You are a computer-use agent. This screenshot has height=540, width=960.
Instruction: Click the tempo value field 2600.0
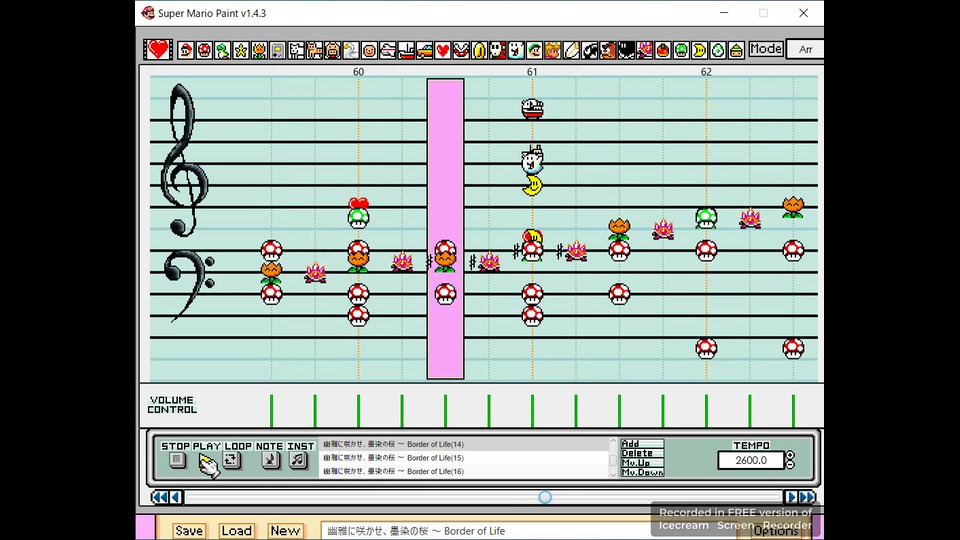click(x=751, y=460)
